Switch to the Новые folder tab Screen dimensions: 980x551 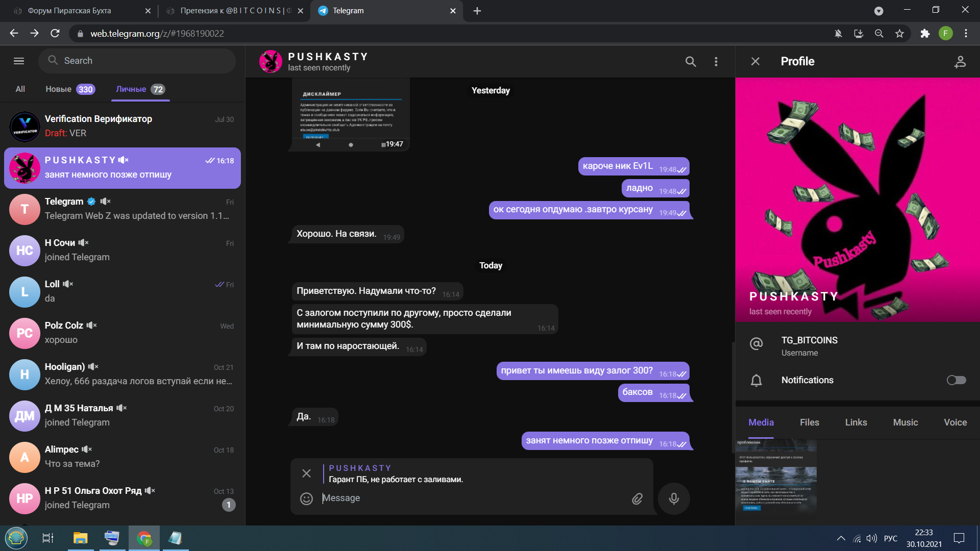[70, 89]
